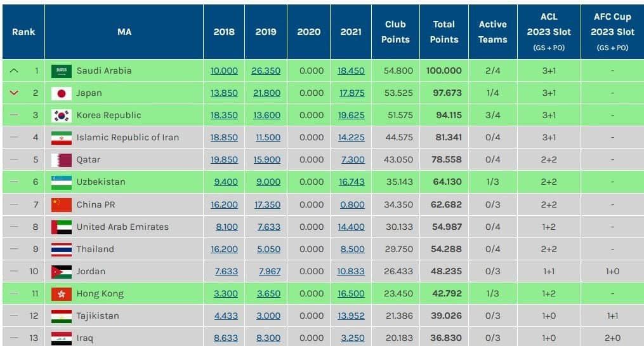Viewport: 644px width, 346px height.
Task: Click the Japan flag icon
Action: [62, 93]
